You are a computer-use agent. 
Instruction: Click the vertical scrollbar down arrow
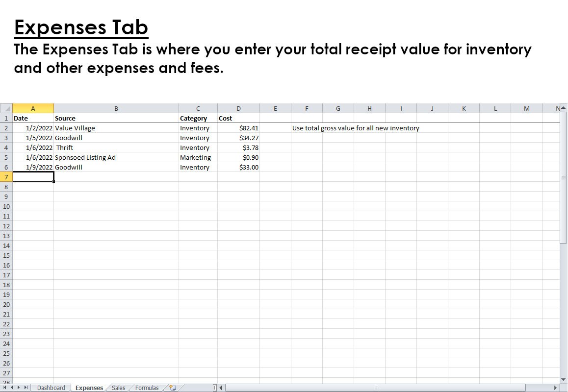tap(563, 379)
